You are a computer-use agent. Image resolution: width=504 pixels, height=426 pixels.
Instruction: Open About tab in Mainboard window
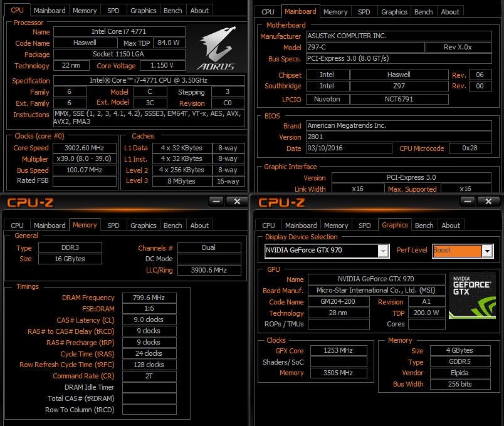click(450, 12)
